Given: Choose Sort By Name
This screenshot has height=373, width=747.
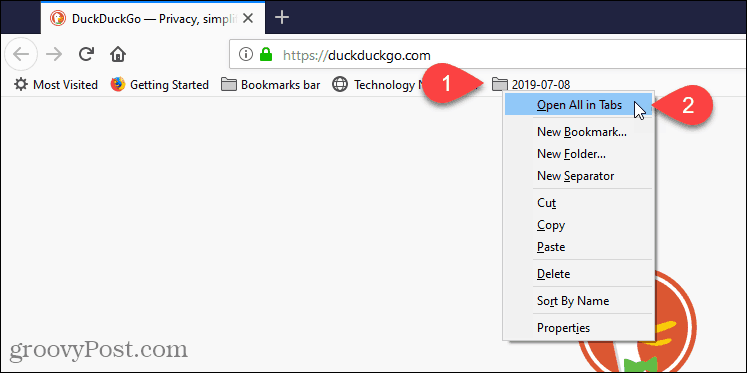Looking at the screenshot, I should tap(579, 301).
